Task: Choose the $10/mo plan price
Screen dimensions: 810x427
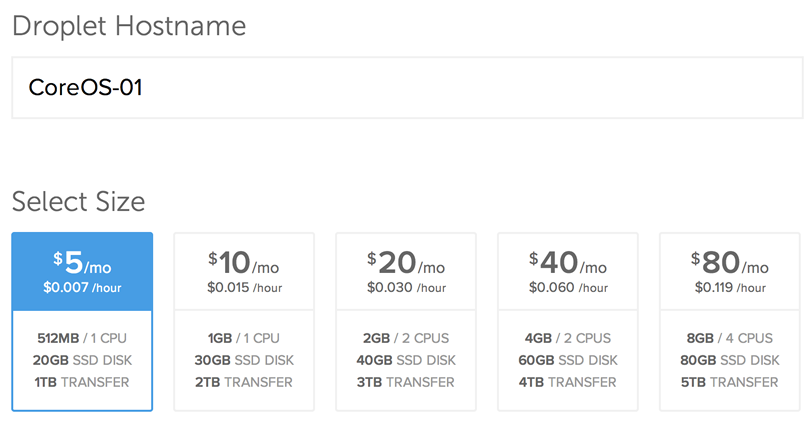Action: tap(244, 264)
